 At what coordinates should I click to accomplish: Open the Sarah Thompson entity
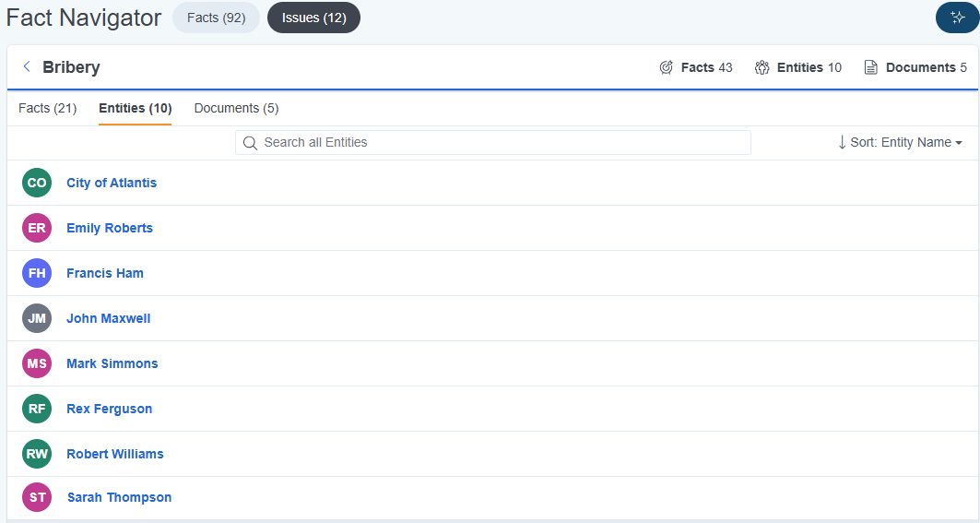pyautogui.click(x=119, y=497)
